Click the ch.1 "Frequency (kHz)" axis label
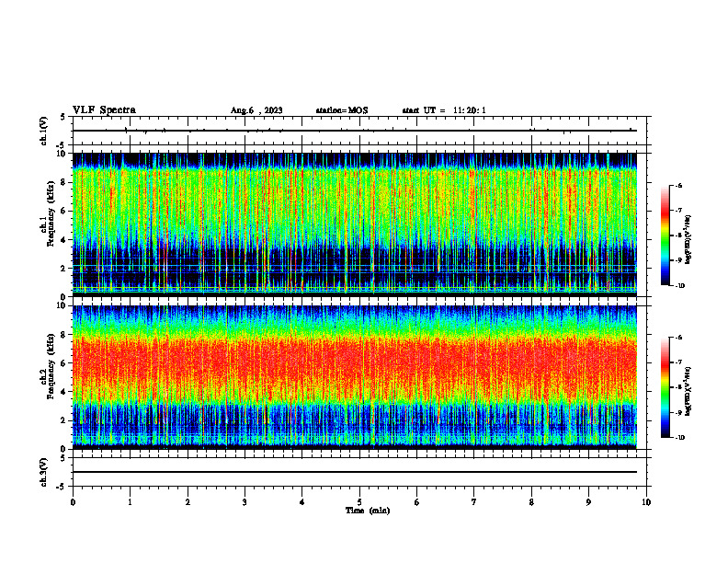This screenshot has width=728, height=563. click(x=51, y=213)
